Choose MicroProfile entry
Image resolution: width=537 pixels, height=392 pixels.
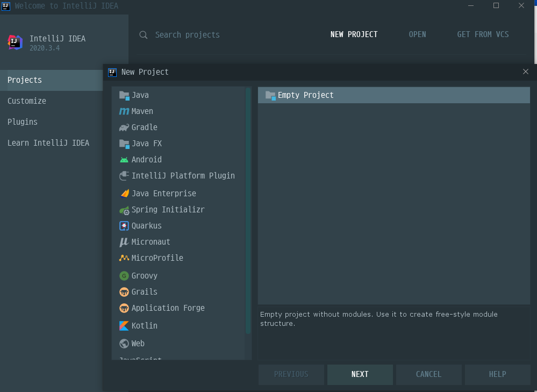[178, 258]
